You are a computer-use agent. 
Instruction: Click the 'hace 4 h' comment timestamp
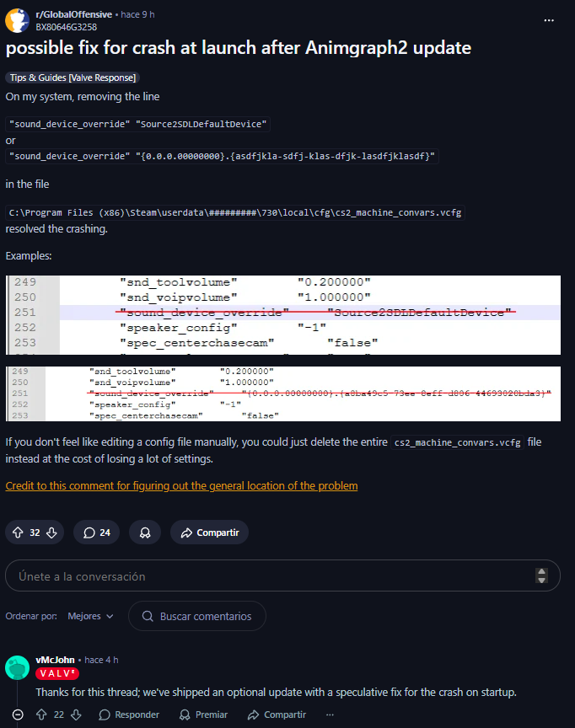101,660
